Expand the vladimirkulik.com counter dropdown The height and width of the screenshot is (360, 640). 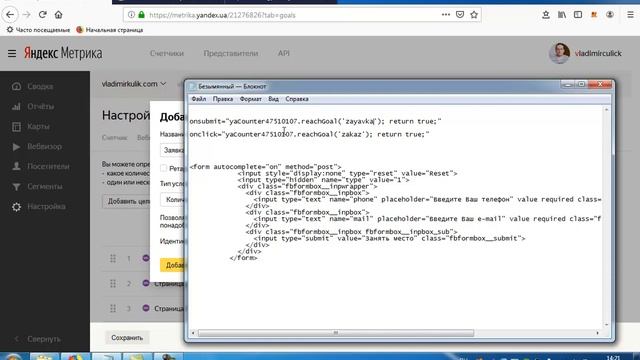click(x=134, y=84)
